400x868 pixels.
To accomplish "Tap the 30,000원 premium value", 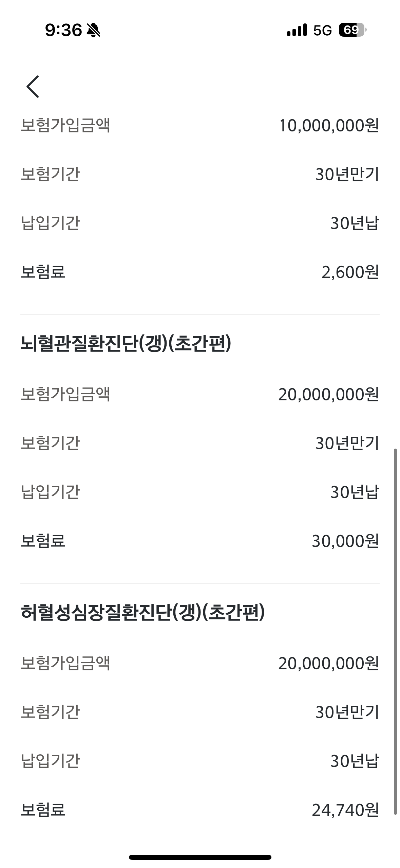I will pyautogui.click(x=345, y=541).
